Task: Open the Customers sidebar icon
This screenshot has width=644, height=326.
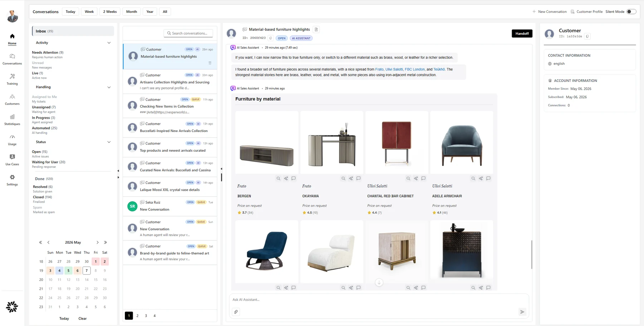Action: coord(12,97)
